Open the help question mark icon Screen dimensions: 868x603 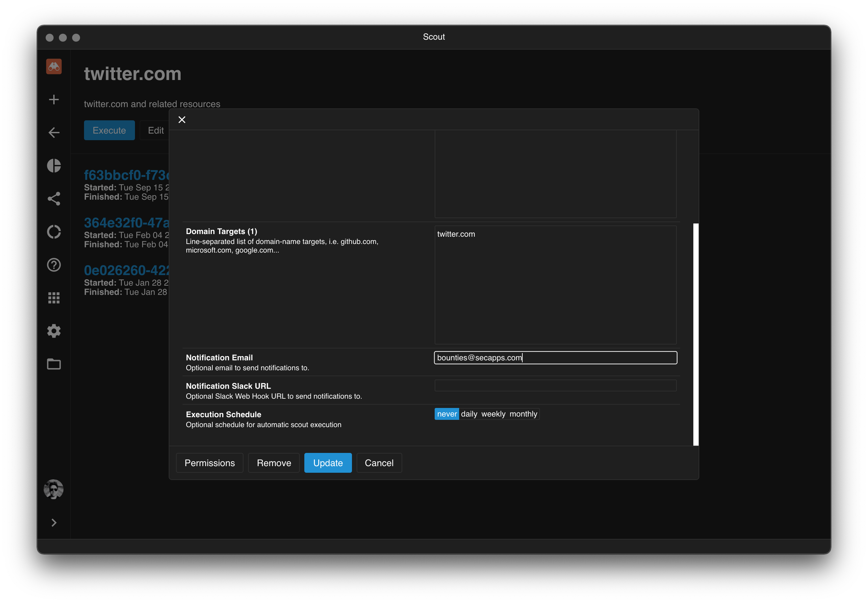pos(54,265)
